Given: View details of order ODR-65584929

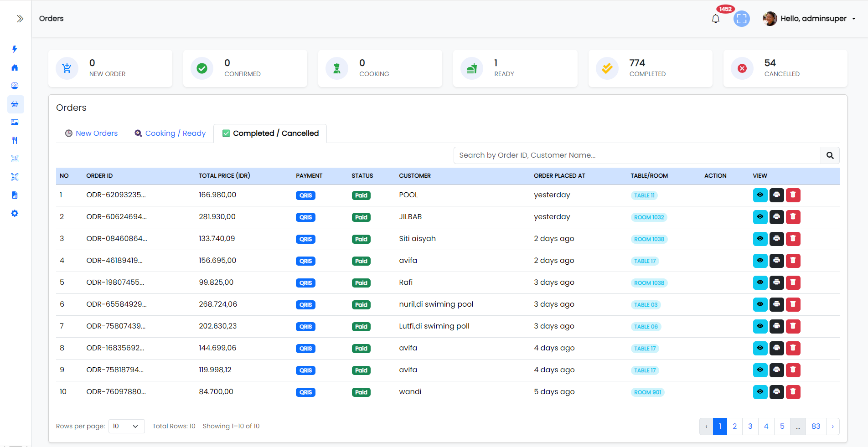Looking at the screenshot, I should (760, 304).
